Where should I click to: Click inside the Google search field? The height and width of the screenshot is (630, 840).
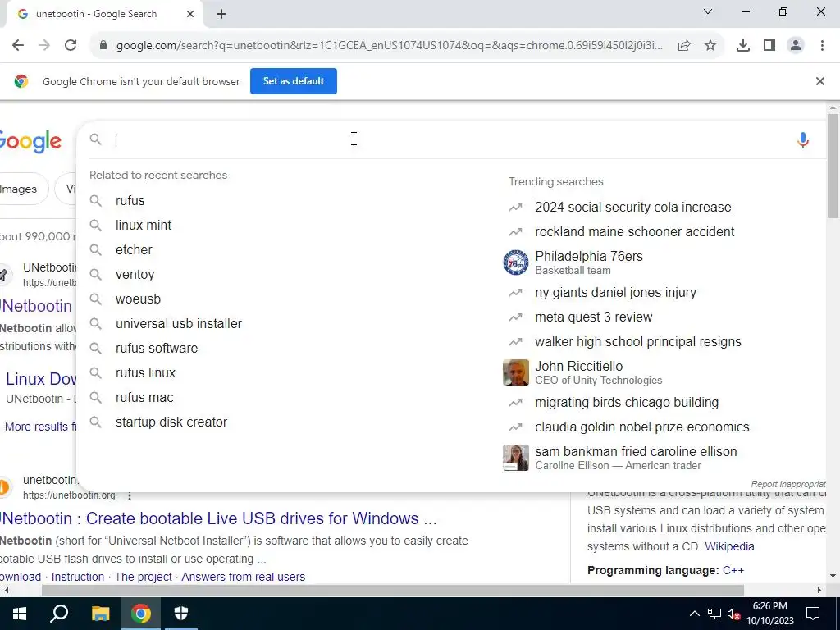tap(450, 140)
